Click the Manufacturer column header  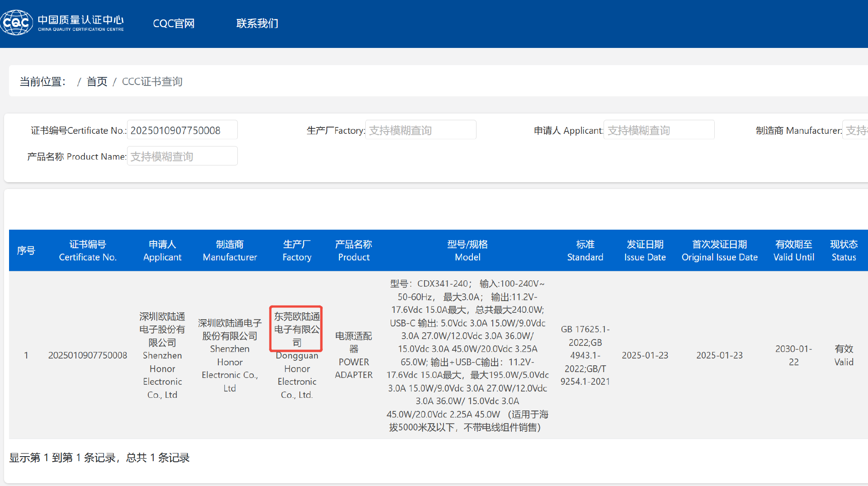(x=230, y=250)
